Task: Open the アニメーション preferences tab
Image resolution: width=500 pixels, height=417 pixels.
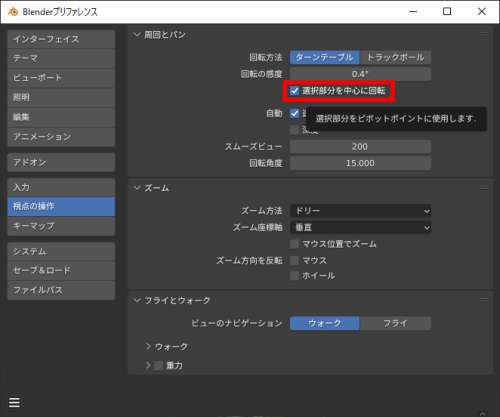Action: tap(61, 137)
